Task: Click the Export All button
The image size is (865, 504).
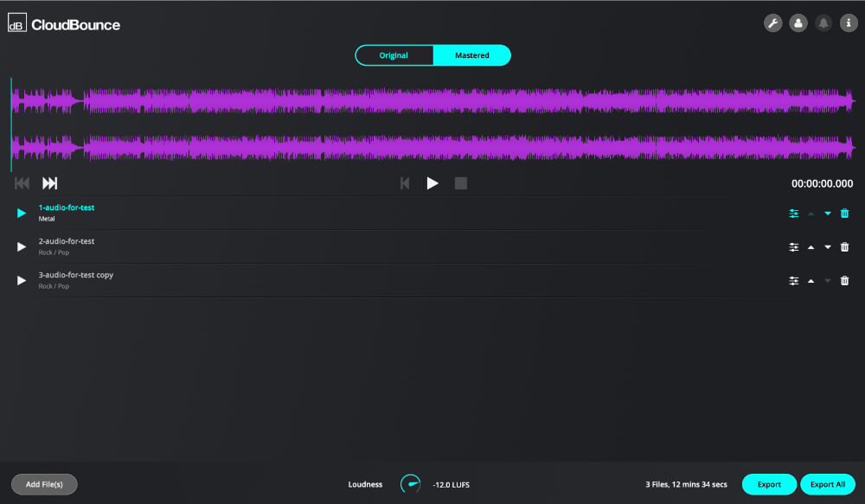Action: click(x=828, y=484)
